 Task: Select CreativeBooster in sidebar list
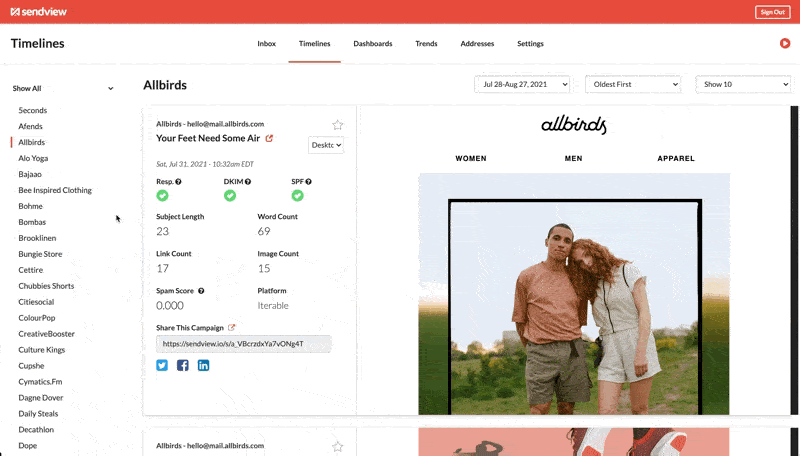[x=46, y=334]
